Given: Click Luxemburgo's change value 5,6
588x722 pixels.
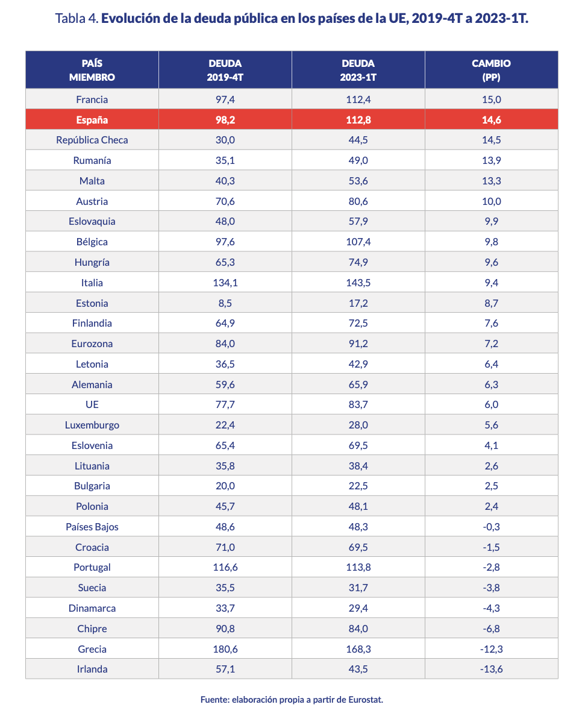Looking at the screenshot, I should [x=491, y=425].
